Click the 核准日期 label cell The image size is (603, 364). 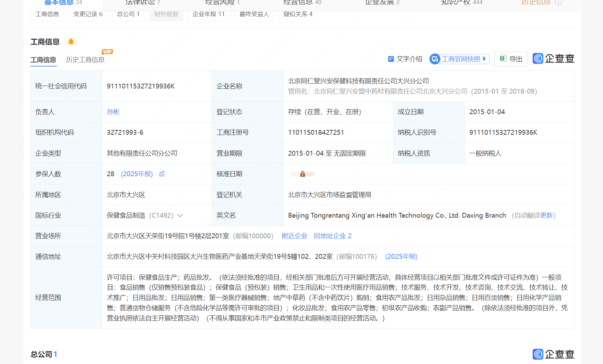coord(247,174)
